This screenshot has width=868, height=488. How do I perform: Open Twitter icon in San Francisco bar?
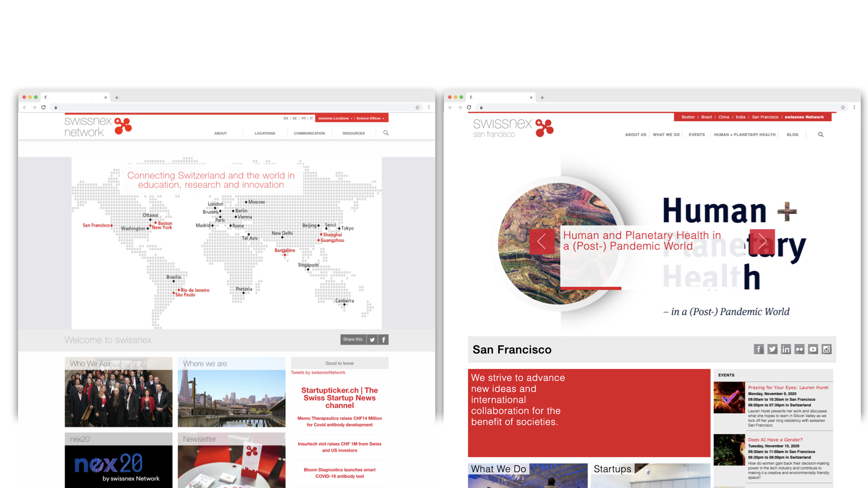(773, 349)
